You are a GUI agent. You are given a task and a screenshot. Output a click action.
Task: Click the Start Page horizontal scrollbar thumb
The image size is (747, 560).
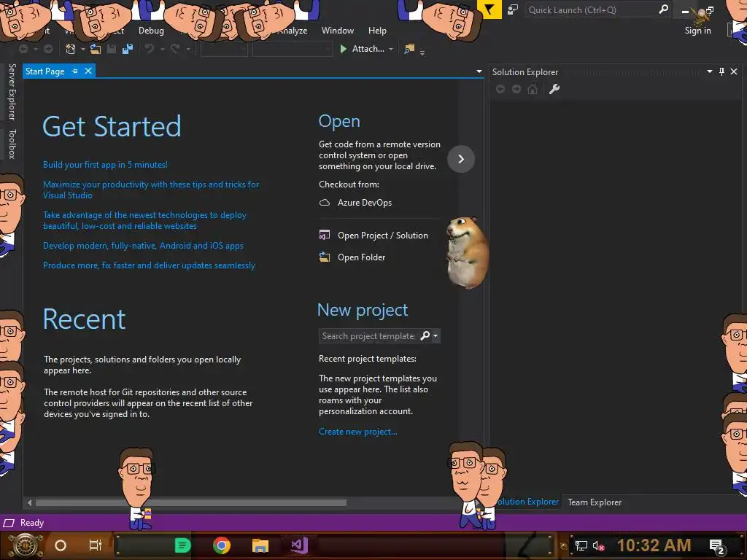(191, 502)
